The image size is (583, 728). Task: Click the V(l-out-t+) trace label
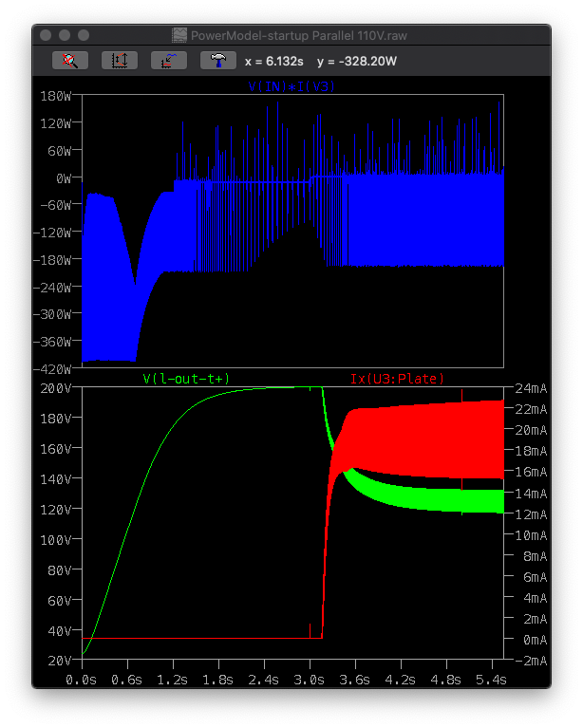click(x=186, y=379)
